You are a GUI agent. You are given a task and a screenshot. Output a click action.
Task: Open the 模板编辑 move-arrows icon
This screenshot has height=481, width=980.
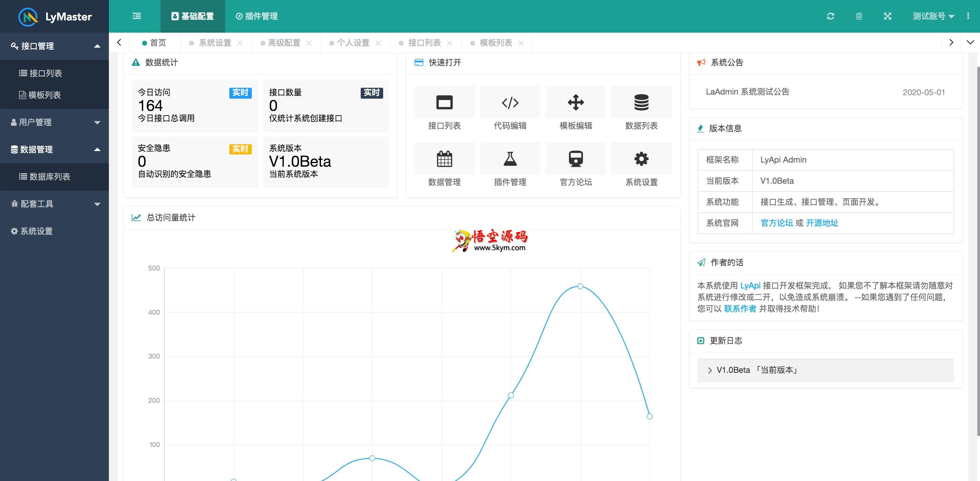pos(576,102)
